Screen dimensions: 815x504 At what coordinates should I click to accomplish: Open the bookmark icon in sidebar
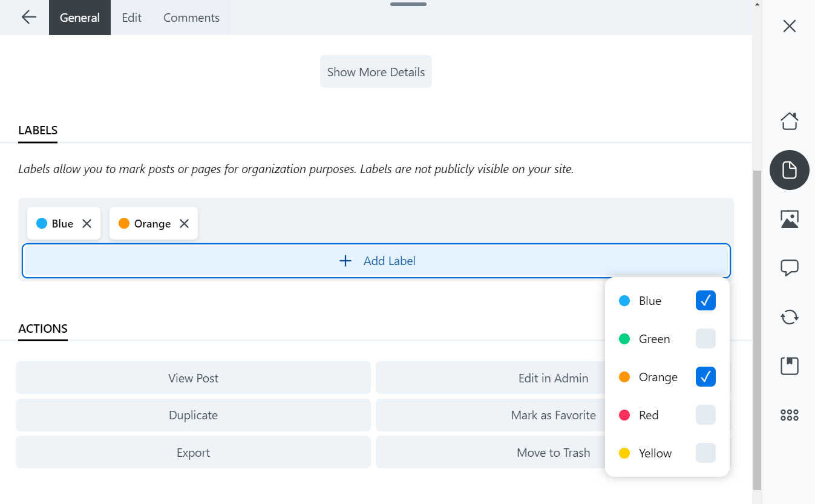(x=789, y=365)
